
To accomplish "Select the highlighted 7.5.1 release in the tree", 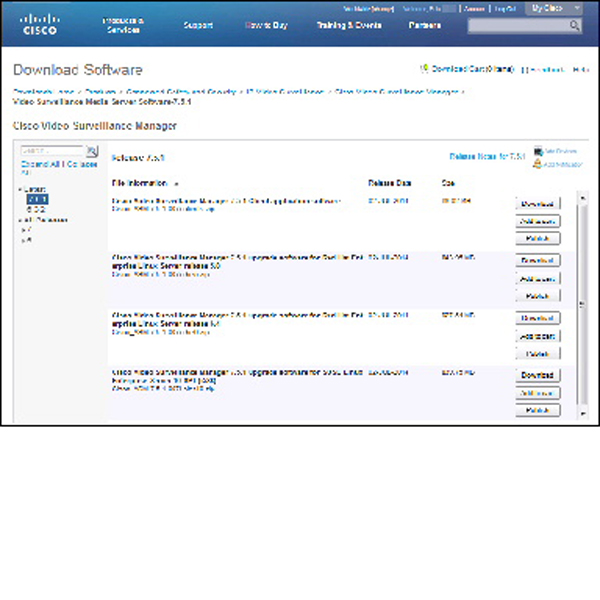I will (x=38, y=199).
